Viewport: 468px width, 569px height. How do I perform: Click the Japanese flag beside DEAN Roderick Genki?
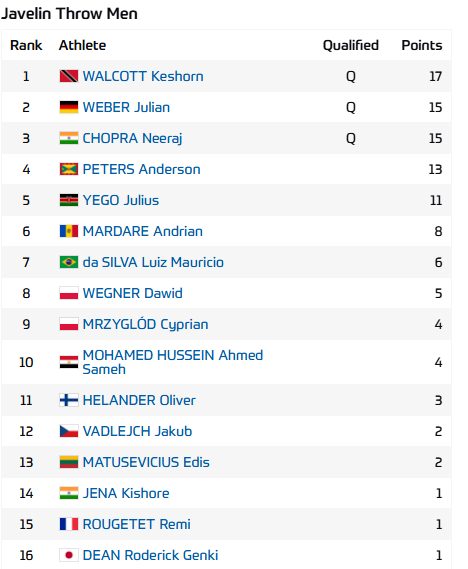point(69,555)
